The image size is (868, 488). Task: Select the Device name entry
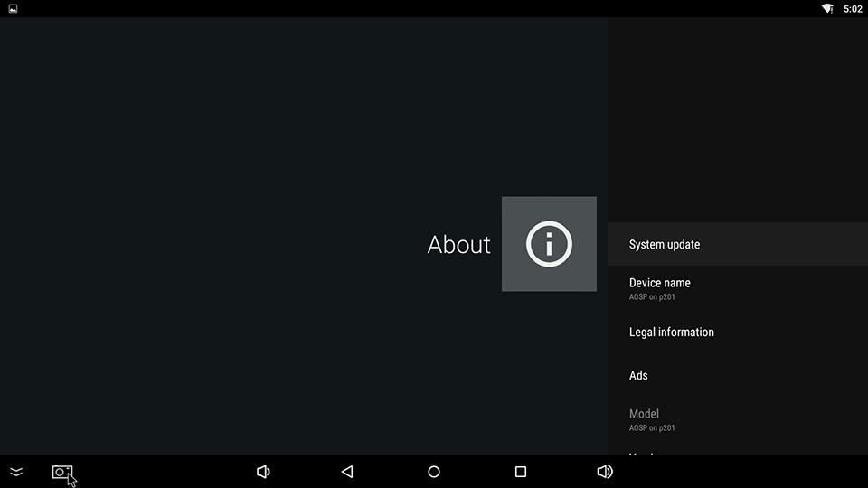point(660,283)
